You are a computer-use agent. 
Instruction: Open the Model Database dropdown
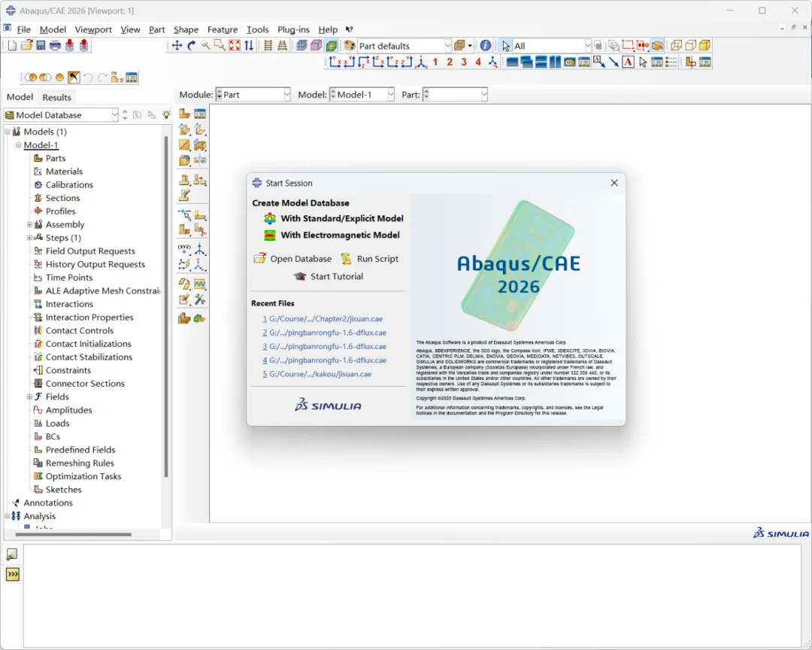pos(61,114)
